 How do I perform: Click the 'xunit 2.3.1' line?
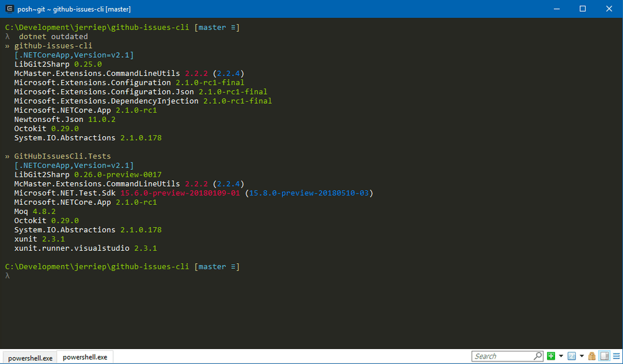(39, 239)
